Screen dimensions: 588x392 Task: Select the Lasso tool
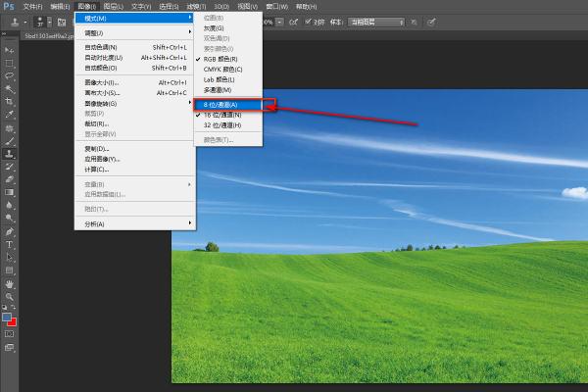[9, 75]
